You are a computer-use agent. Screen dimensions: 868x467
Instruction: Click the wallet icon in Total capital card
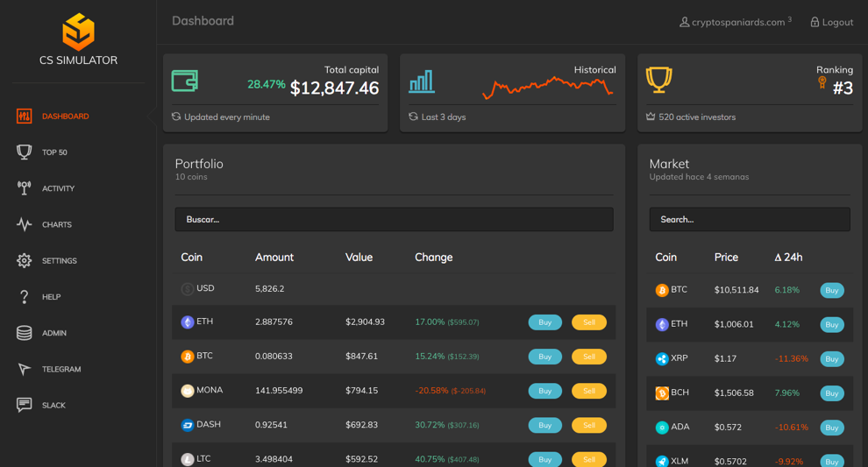click(185, 81)
